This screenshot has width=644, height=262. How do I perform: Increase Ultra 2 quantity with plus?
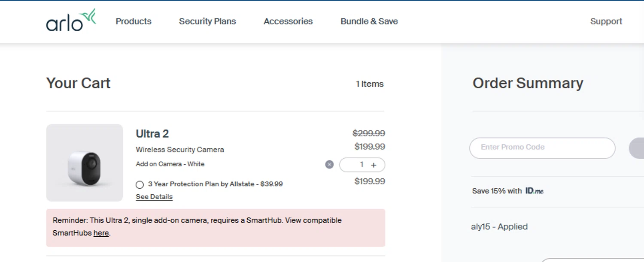click(374, 165)
